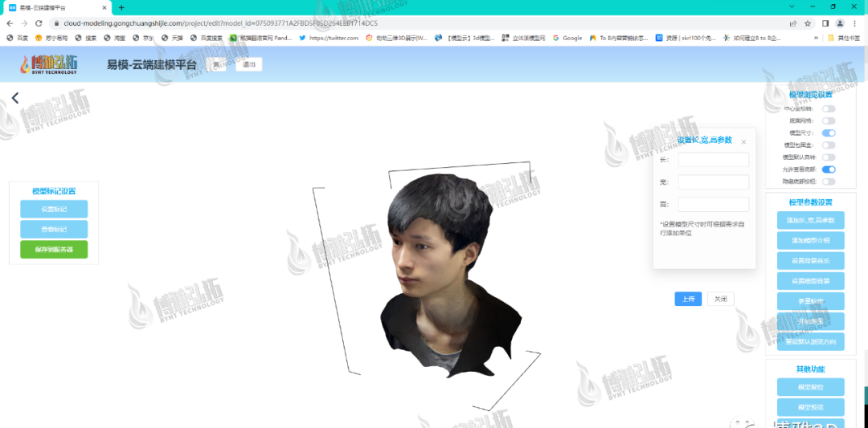Expand the hidden bookmarks » chevron
Viewport: 868px width, 428px height.
[816, 39]
